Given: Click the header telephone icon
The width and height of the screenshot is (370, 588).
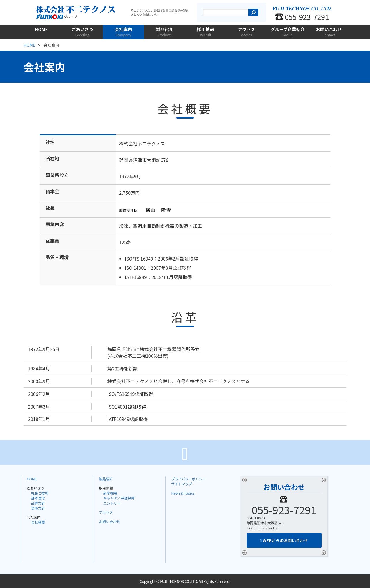Looking at the screenshot, I should 279,17.
